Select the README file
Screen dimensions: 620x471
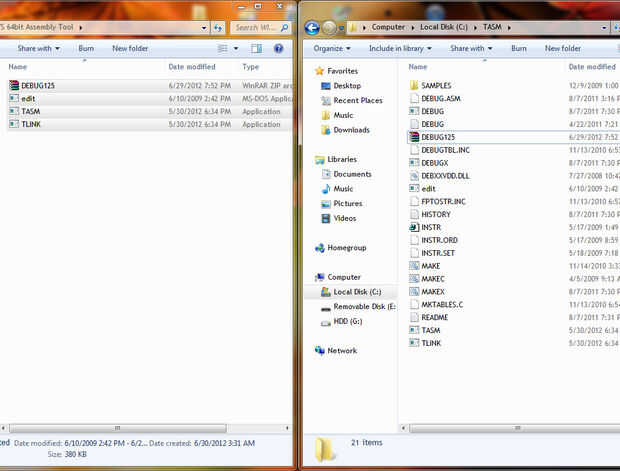429,318
